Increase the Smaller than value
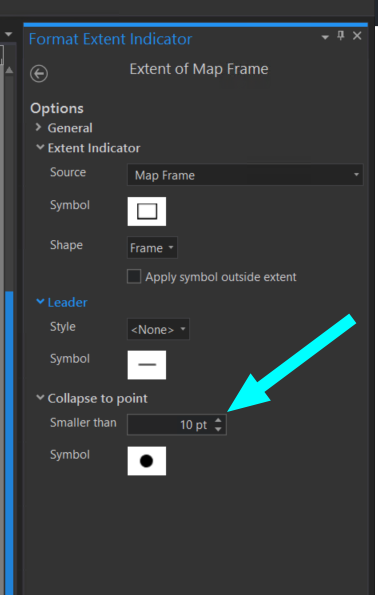 (x=218, y=420)
